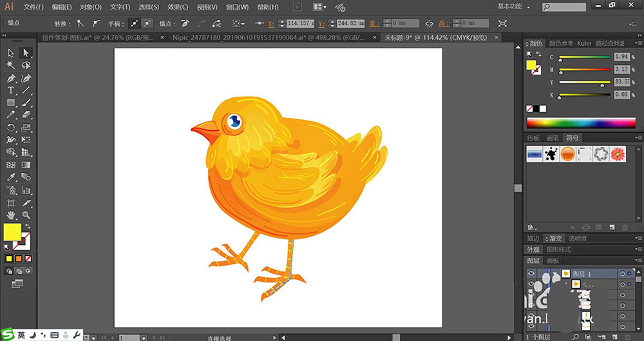
Task: Click the red flower symbol
Action: coord(617,154)
